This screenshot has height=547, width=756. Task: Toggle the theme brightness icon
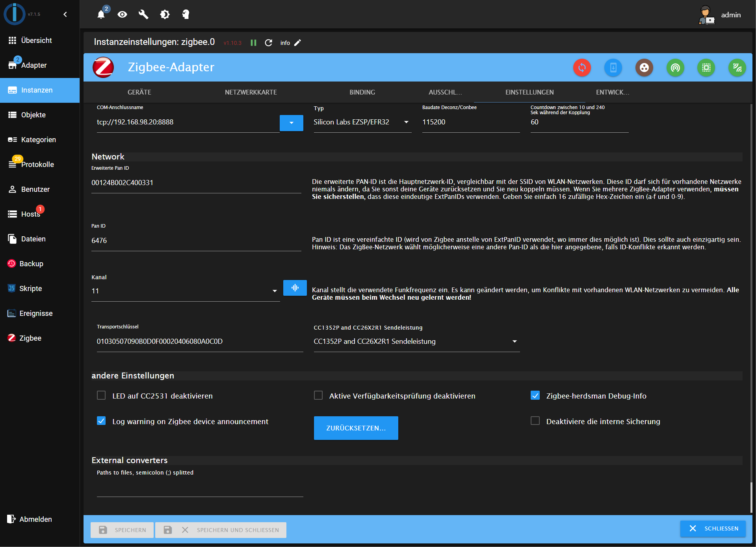[165, 15]
